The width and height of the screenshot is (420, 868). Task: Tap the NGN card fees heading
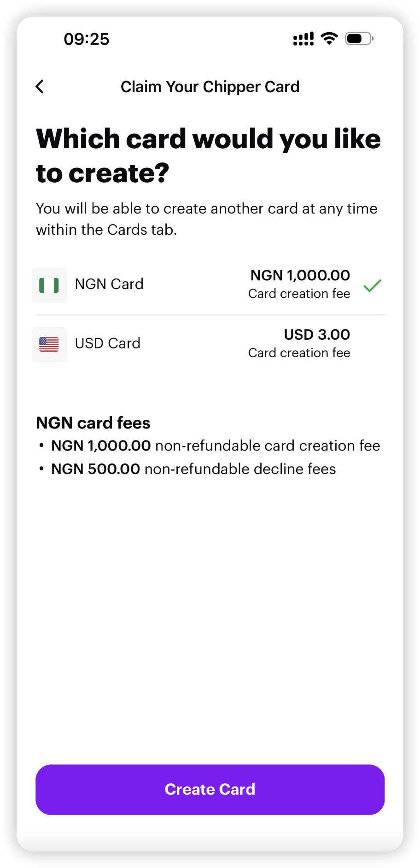[93, 423]
